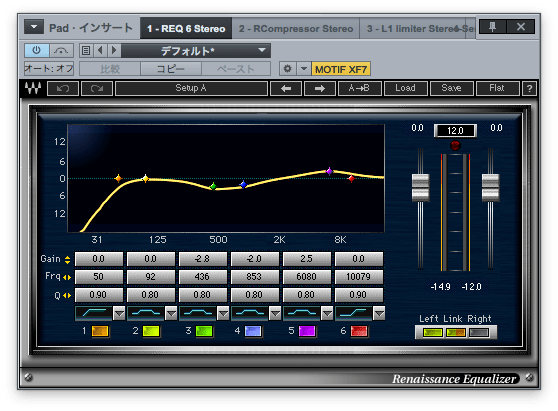Select the orange band 1 marker on graph
Image resolution: width=558 pixels, height=411 pixels.
(x=118, y=178)
